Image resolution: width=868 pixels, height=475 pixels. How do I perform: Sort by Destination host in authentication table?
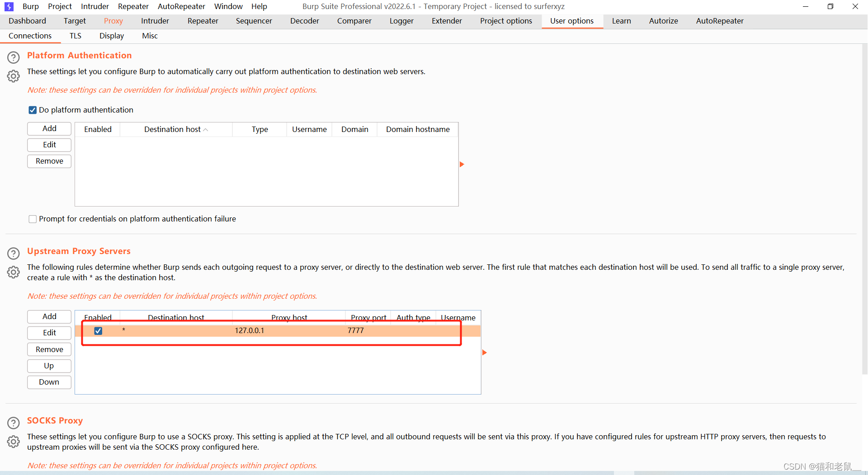pyautogui.click(x=176, y=129)
